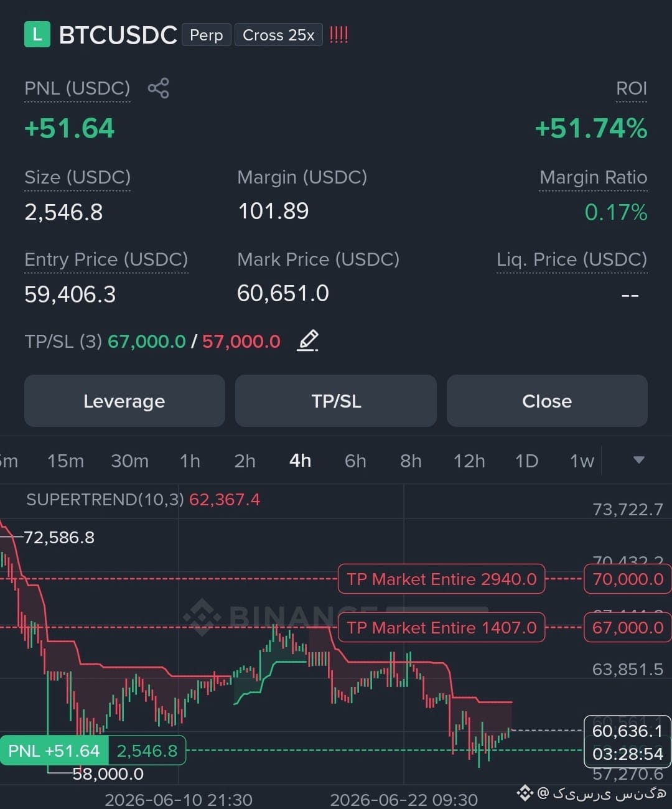Tap the Entry Price (USDC) label
This screenshot has width=672, height=809.
106,260
